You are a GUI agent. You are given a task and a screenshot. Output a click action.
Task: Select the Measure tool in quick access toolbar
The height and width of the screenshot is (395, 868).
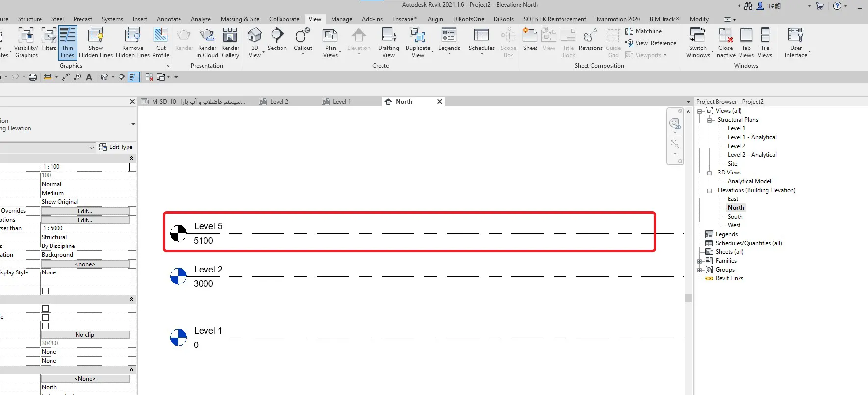(48, 77)
